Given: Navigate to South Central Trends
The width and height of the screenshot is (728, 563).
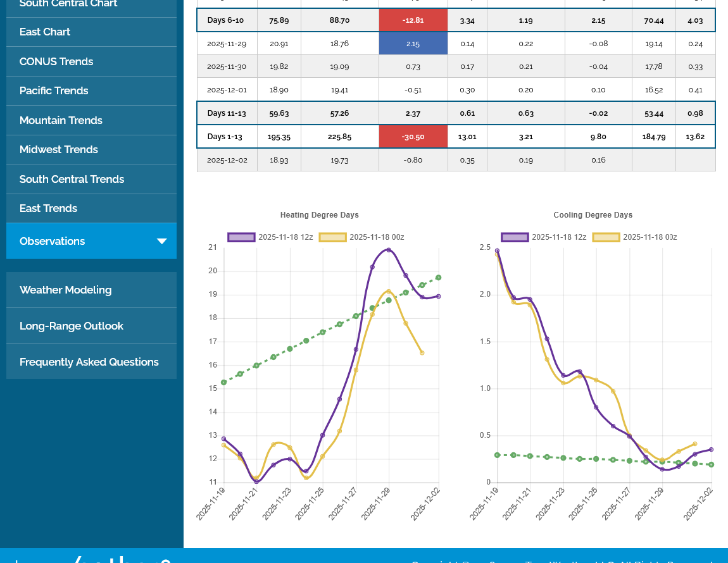Looking at the screenshot, I should click(72, 179).
